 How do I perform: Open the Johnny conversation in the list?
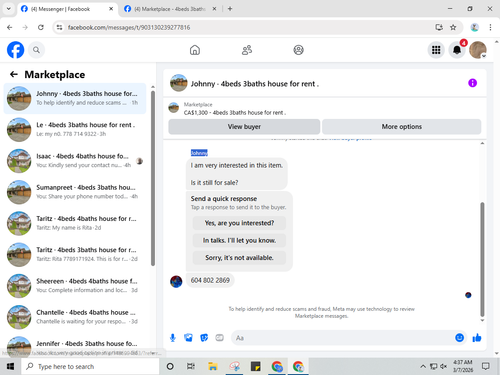point(75,98)
